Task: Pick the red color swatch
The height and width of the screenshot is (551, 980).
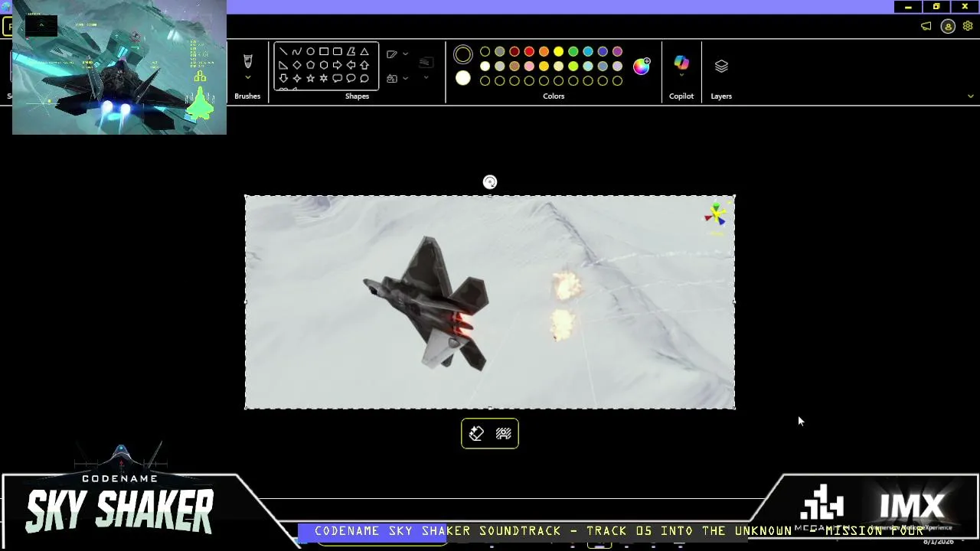Action: click(529, 52)
